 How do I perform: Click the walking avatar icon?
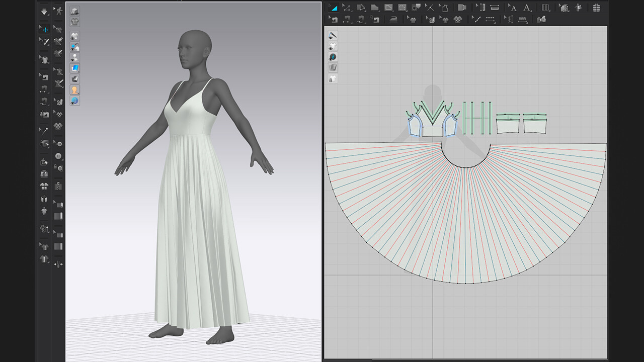pos(58,11)
